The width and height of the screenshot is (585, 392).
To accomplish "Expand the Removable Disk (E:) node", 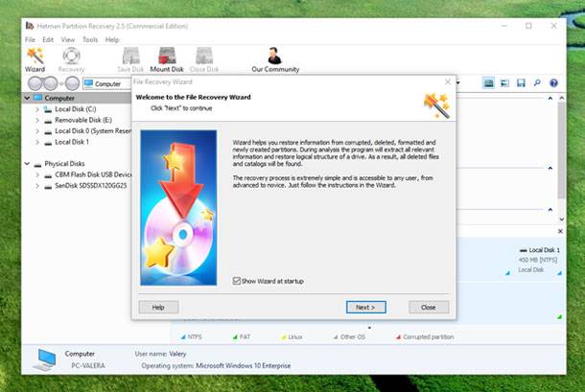I will [x=37, y=120].
